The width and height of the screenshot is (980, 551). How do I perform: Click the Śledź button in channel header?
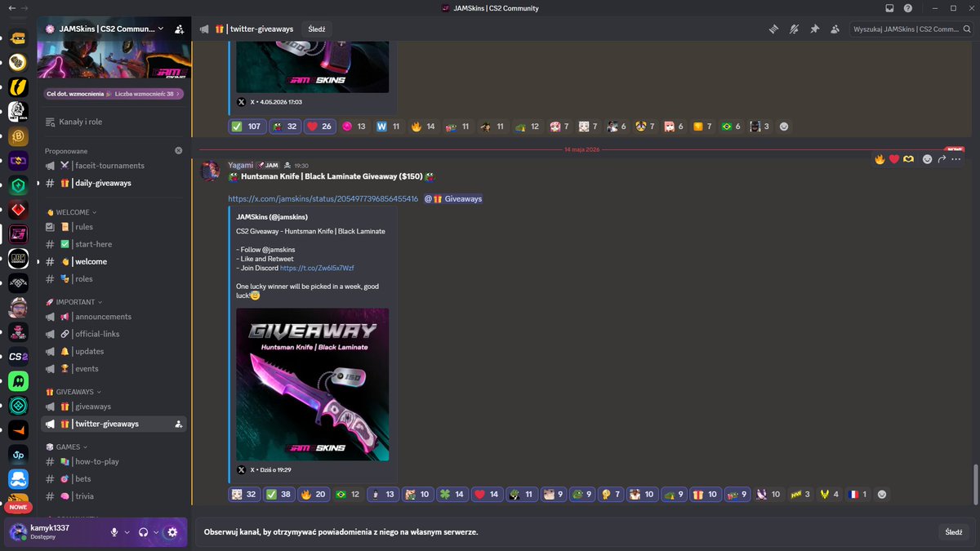(317, 29)
